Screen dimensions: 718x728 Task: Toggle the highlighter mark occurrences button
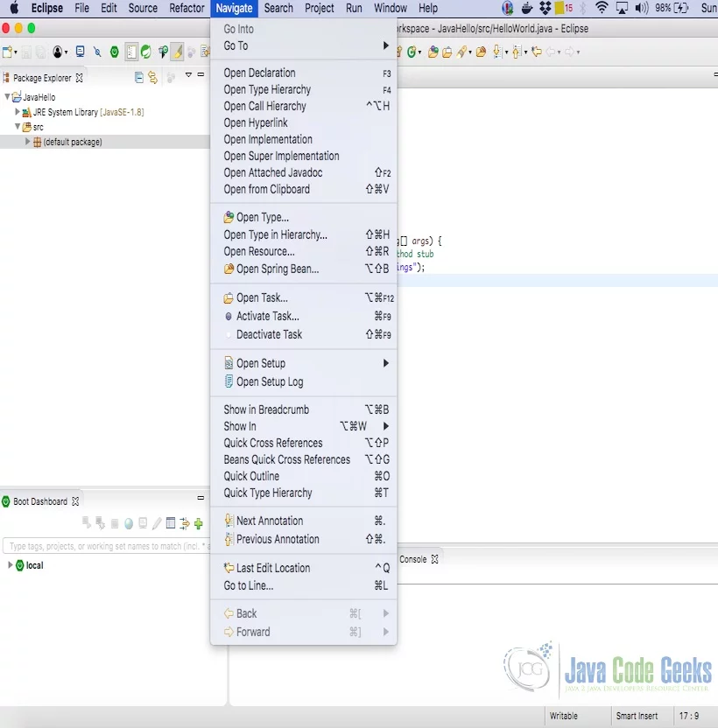coord(178,52)
